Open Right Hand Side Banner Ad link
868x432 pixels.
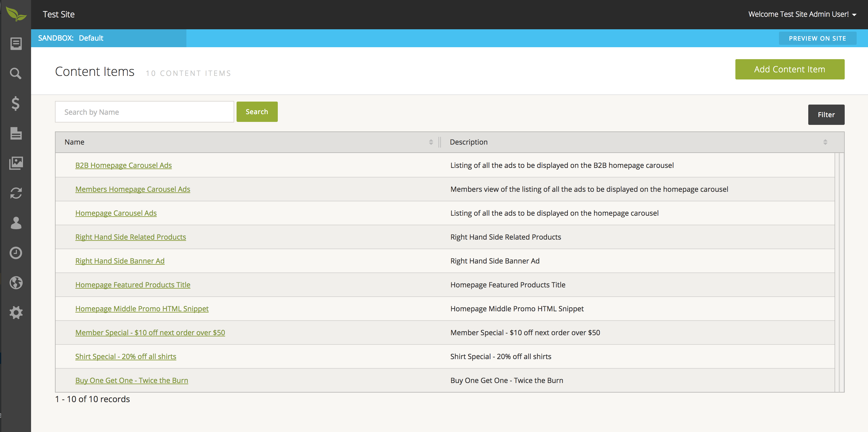(119, 261)
